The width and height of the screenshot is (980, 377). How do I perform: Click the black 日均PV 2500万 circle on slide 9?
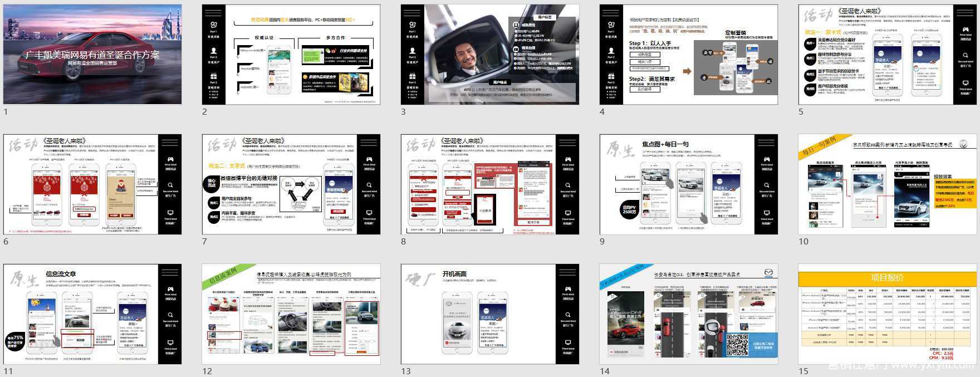pyautogui.click(x=629, y=210)
